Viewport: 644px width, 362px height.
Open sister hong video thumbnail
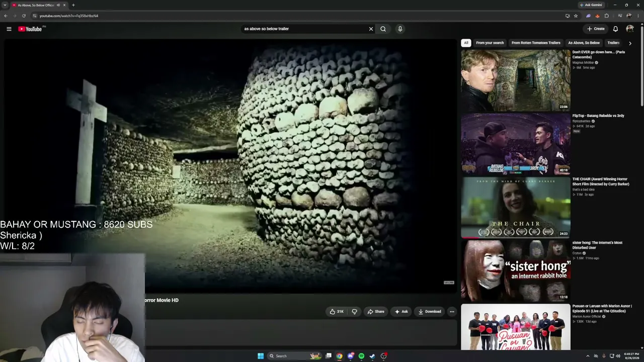tap(516, 271)
